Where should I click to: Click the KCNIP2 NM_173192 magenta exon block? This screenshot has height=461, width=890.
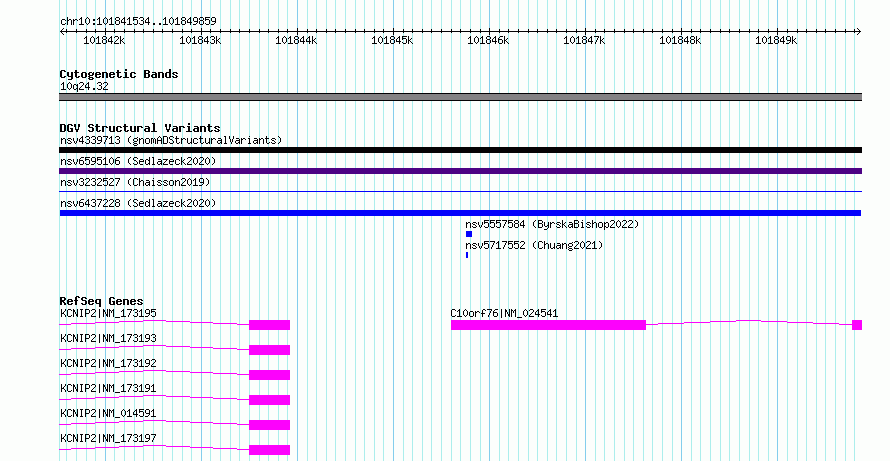tap(270, 375)
